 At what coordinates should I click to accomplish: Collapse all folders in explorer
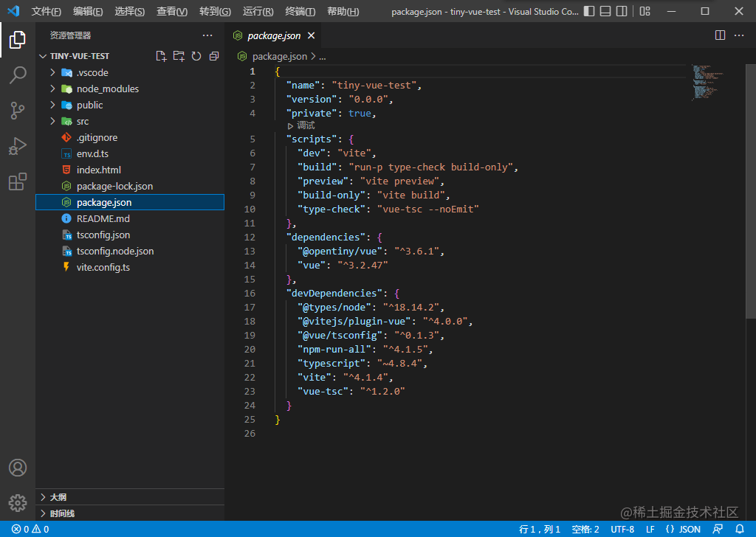click(214, 56)
